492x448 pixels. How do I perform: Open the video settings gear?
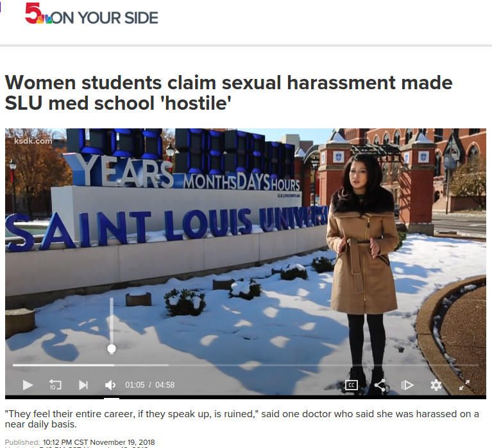click(x=436, y=384)
